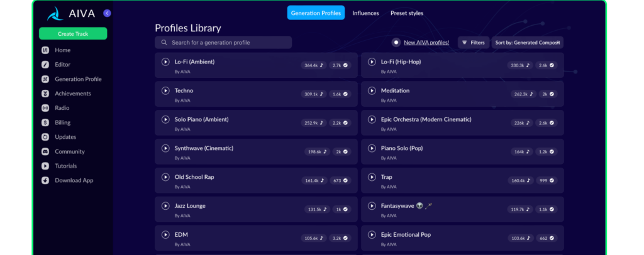Play the Piano Solo (Pop) preview
The width and height of the screenshot is (644, 255).
coord(372,148)
